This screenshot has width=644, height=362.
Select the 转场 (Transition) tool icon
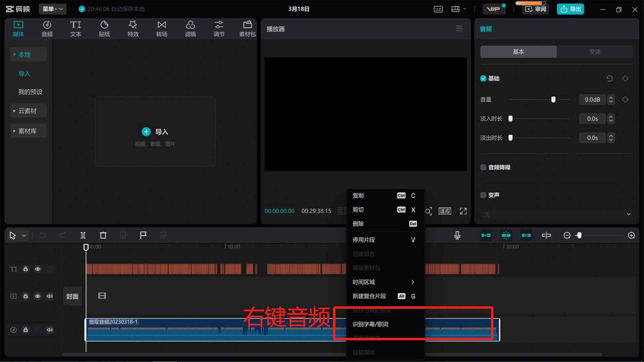pyautogui.click(x=162, y=28)
